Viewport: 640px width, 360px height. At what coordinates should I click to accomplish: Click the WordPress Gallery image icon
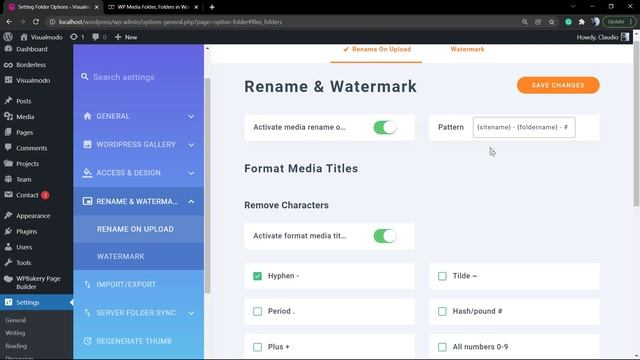(x=87, y=144)
